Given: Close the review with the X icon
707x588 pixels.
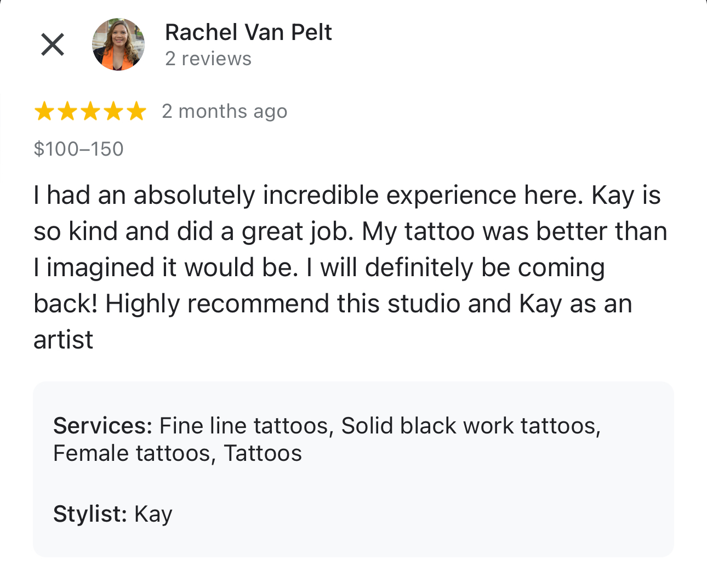Looking at the screenshot, I should (x=53, y=44).
